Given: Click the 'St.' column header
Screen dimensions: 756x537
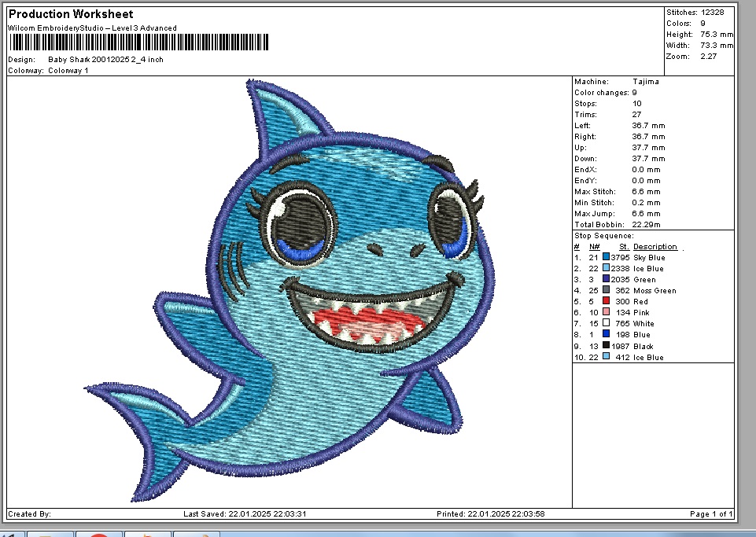Looking at the screenshot, I should tap(624, 247).
